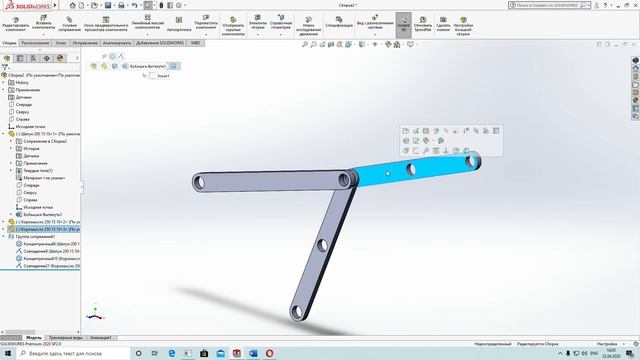Open Трехмерные виды bottom tab
This screenshot has width=640, height=360.
click(x=65, y=338)
